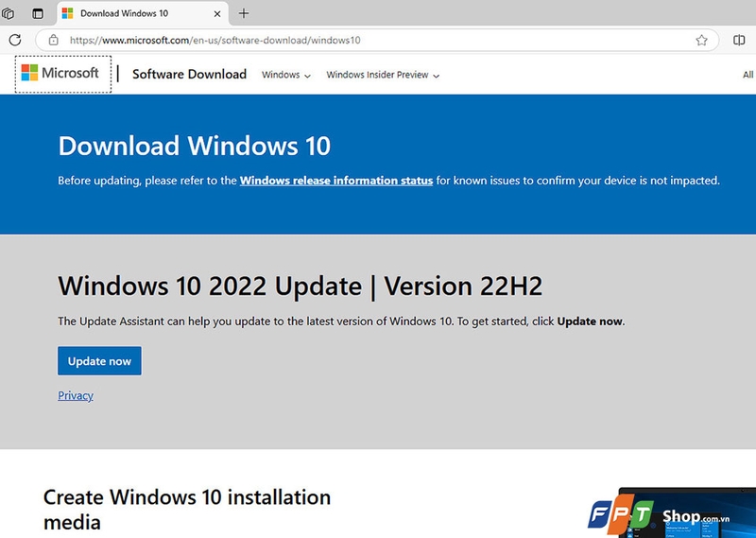Screen dimensions: 756x538
Task: Select the Download Windows 10 tab
Action: click(x=143, y=13)
